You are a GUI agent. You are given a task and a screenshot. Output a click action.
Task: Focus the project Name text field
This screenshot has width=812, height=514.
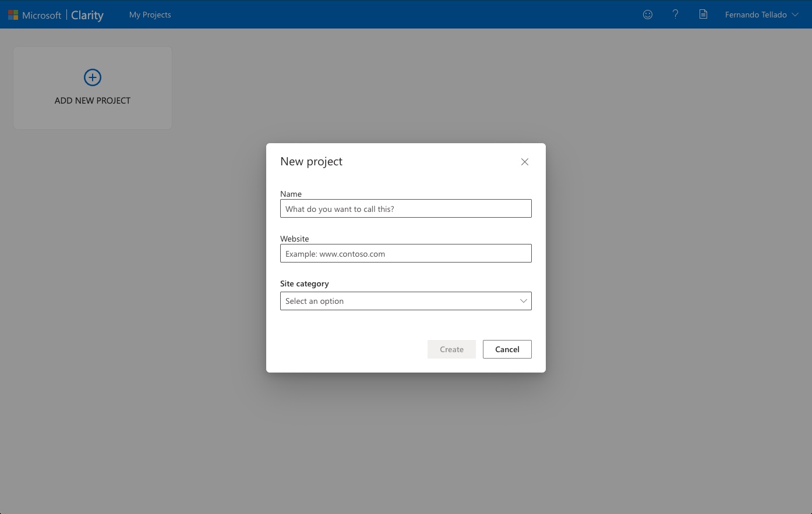click(405, 209)
